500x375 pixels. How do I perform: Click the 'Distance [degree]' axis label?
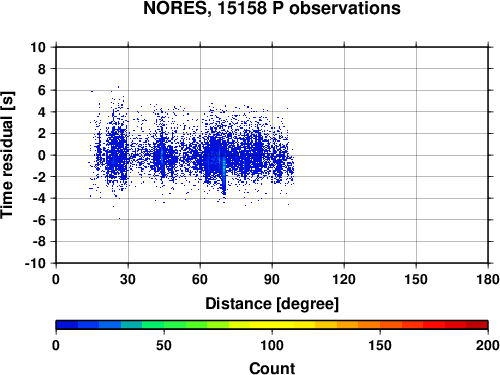(272, 304)
